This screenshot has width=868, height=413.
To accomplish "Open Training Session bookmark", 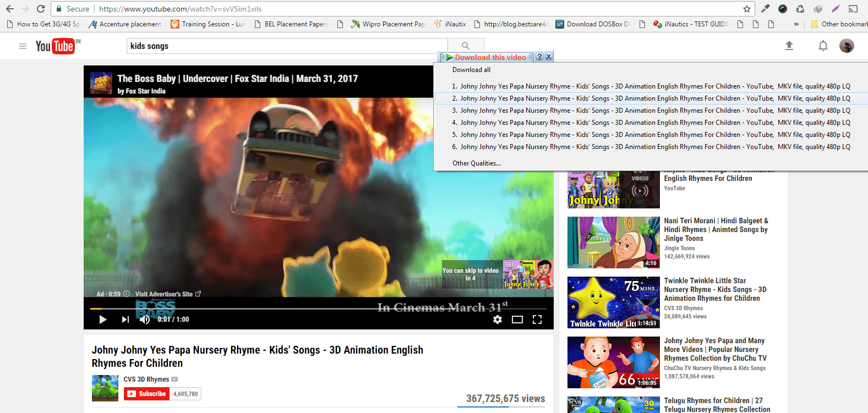I will coord(208,24).
